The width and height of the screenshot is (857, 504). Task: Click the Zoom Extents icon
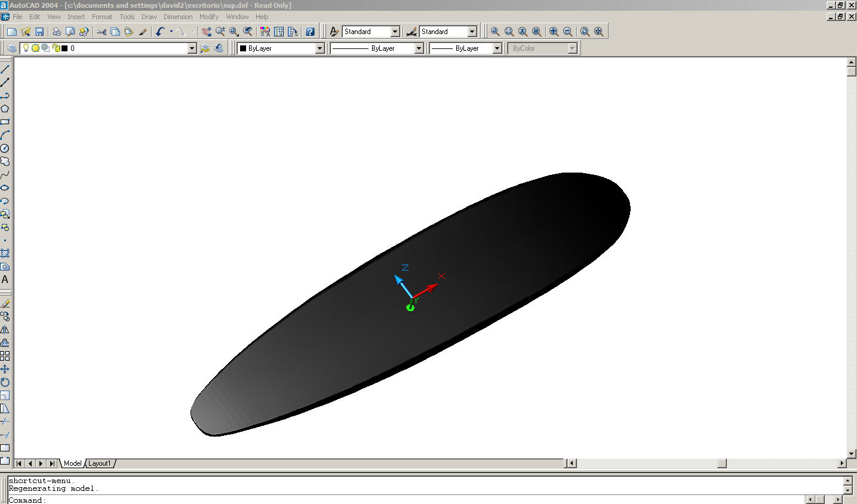tap(598, 32)
